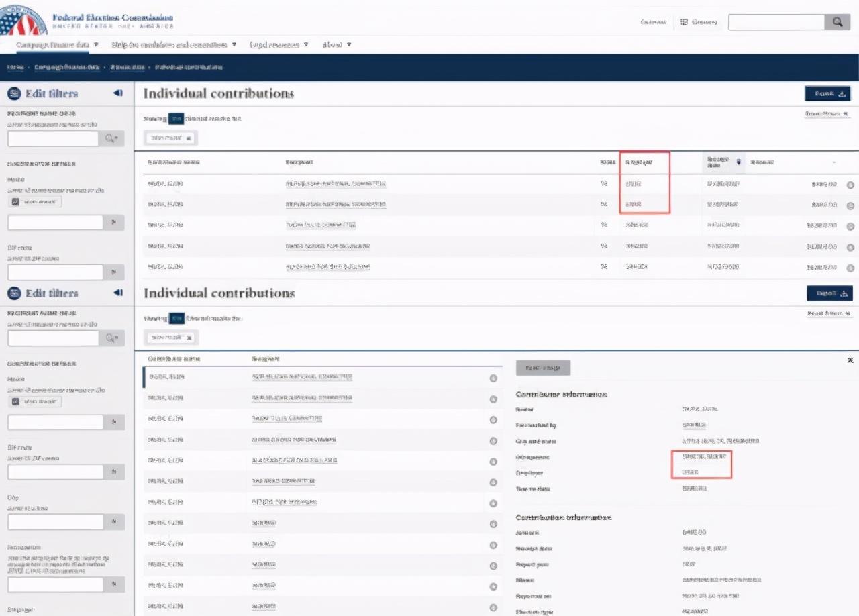Screen dimensions: 859x616
Task: Click the Home breadcrumb link
Action: pyautogui.click(x=15, y=67)
